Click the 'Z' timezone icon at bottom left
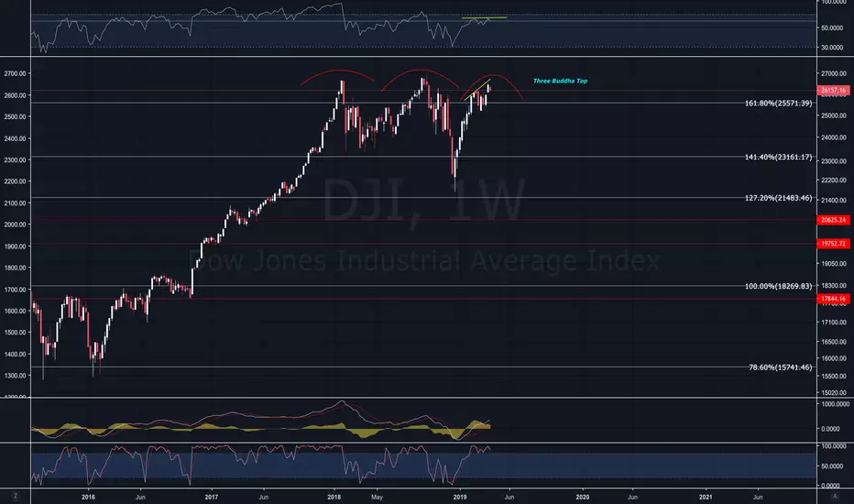Viewport: 854px width, 504px height. pyautogui.click(x=16, y=496)
